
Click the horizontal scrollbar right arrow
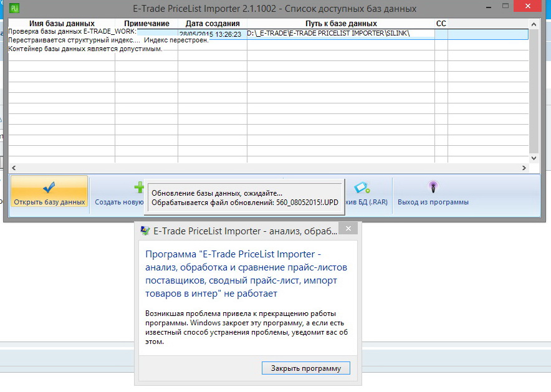tap(524, 168)
